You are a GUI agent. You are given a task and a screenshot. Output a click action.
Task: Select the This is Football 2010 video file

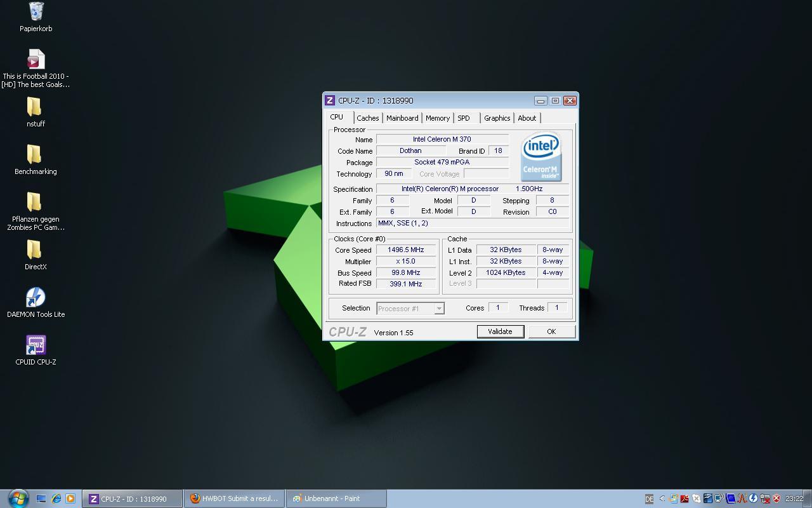coord(36,69)
